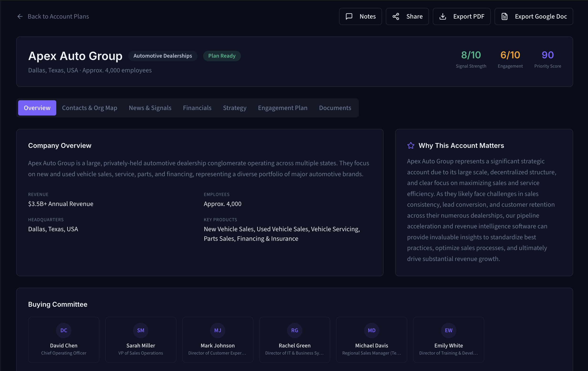Click the Plan Ready status badge

(x=222, y=56)
